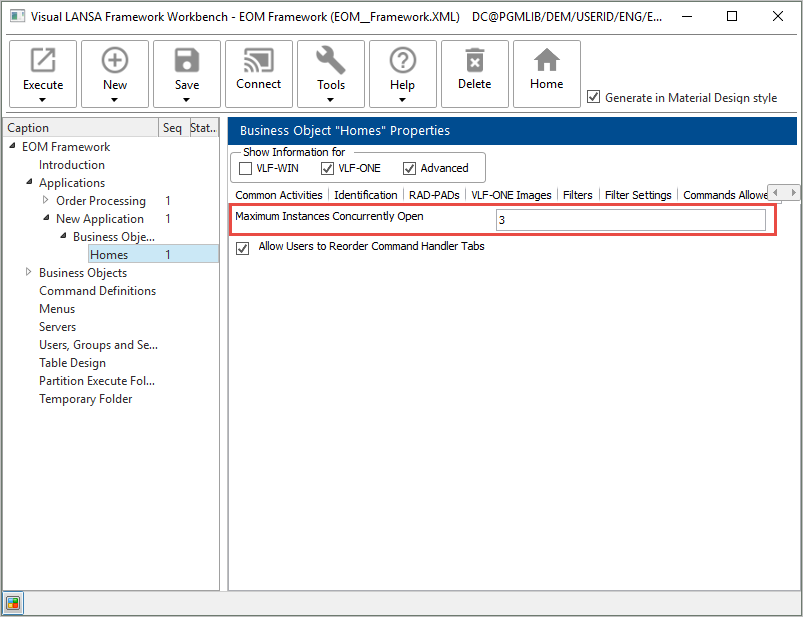The image size is (803, 617).
Task: Click the Maximum Instances Concurrently Open field
Action: 630,220
